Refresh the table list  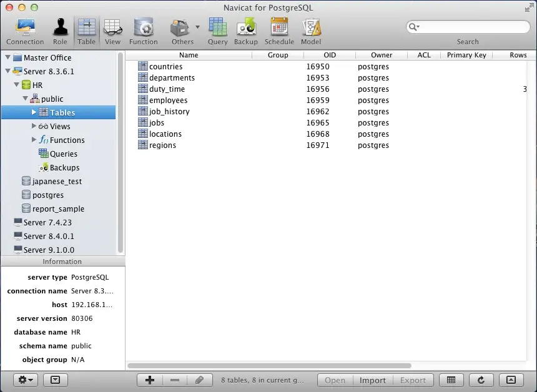[481, 380]
